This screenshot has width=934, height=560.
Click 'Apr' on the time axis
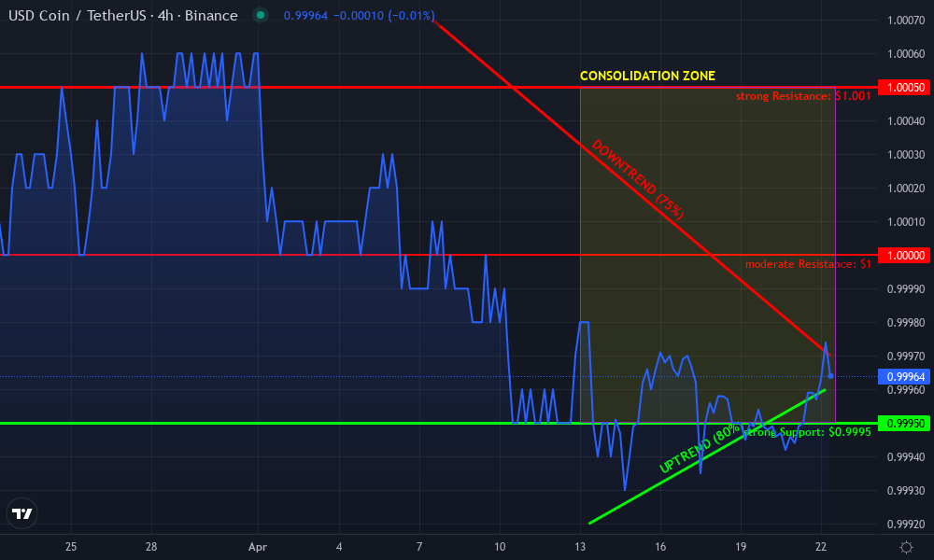point(257,547)
